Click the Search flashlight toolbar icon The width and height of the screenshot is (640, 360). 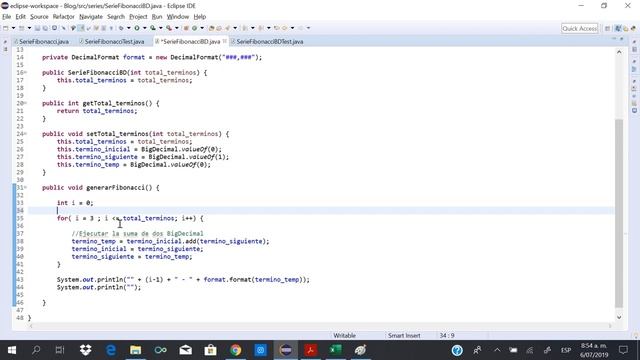227,28
